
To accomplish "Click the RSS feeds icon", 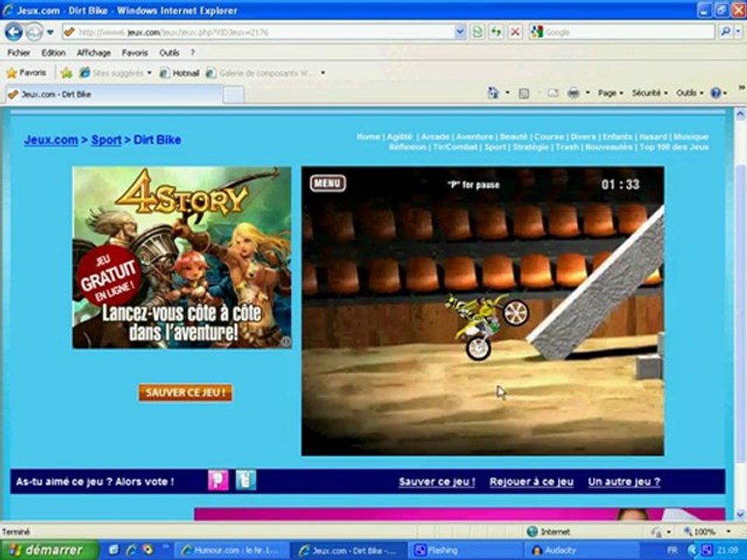I will [524, 93].
